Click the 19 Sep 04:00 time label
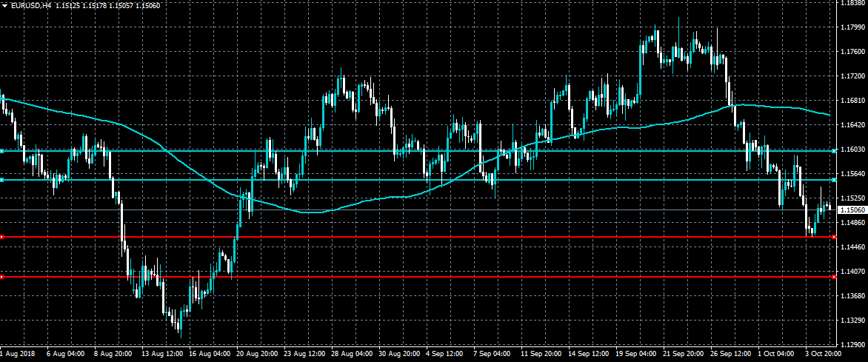868x362 pixels. 636,353
